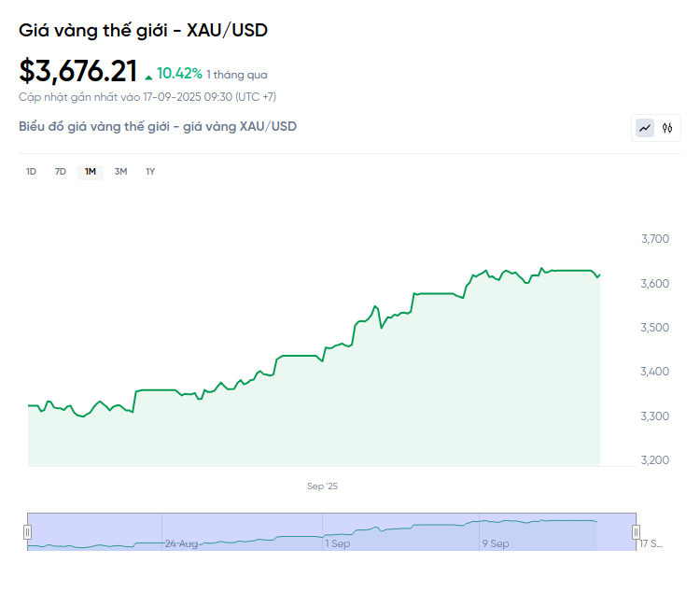Select the 7D time range
This screenshot has width=700, height=592.
pyautogui.click(x=61, y=171)
